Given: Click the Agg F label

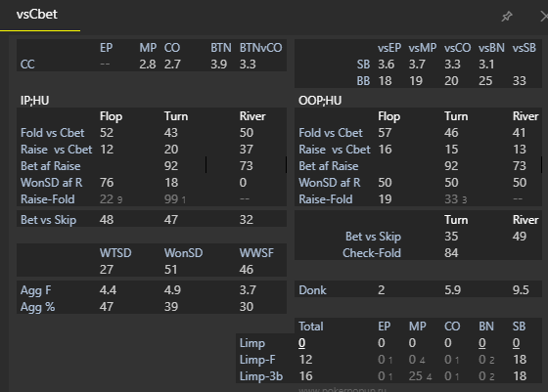Looking at the screenshot, I should (35, 290).
